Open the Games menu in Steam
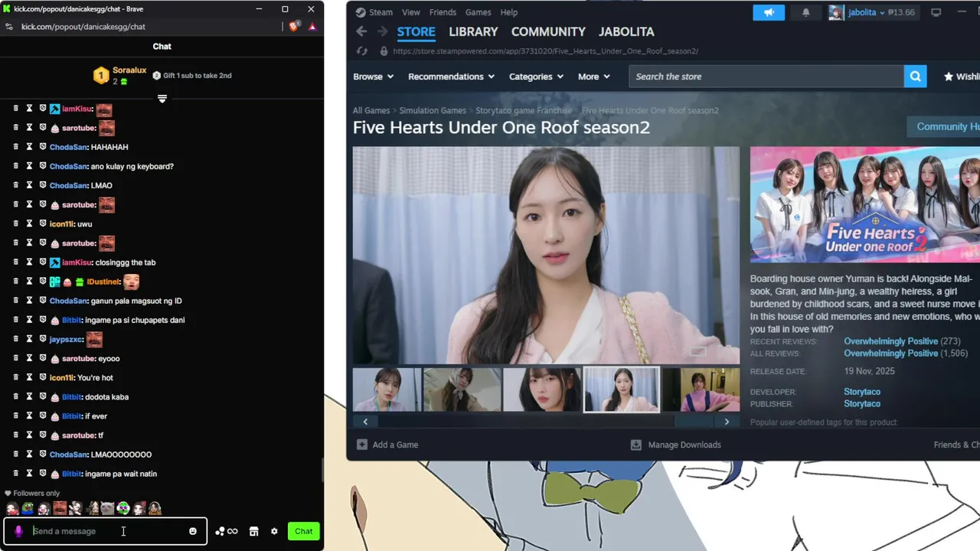 click(478, 12)
